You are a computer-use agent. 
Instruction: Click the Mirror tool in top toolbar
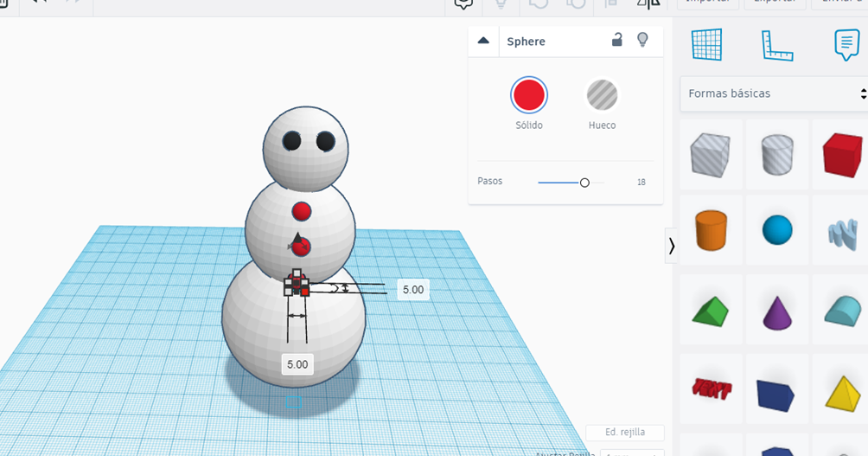648,3
